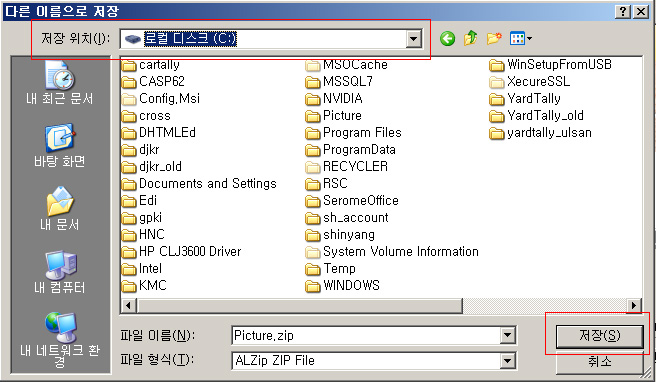Select the djkr_old folder

152,167
